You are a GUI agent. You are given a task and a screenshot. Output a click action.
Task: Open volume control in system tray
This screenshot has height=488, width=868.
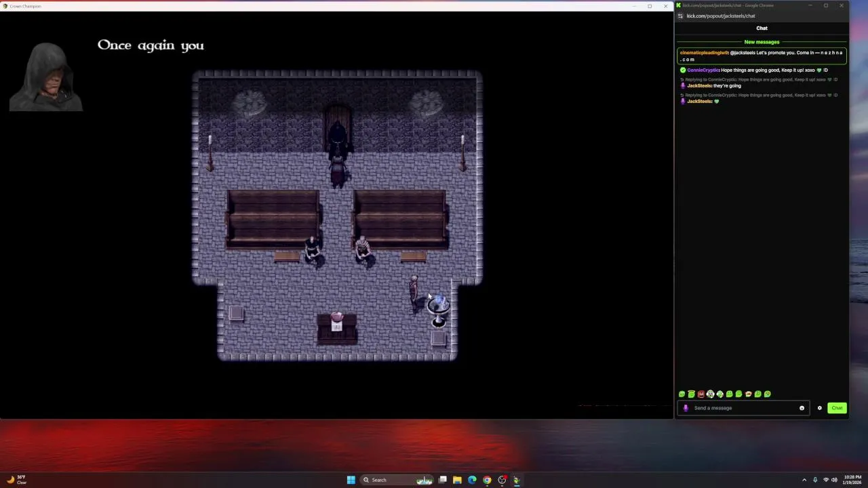[834, 480]
